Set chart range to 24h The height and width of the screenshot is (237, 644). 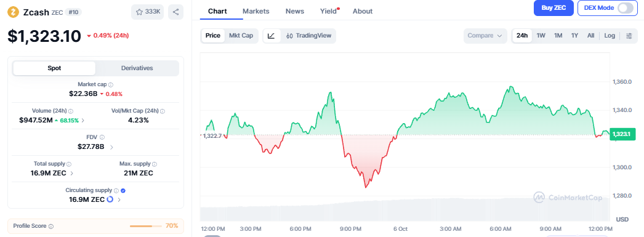pyautogui.click(x=522, y=36)
